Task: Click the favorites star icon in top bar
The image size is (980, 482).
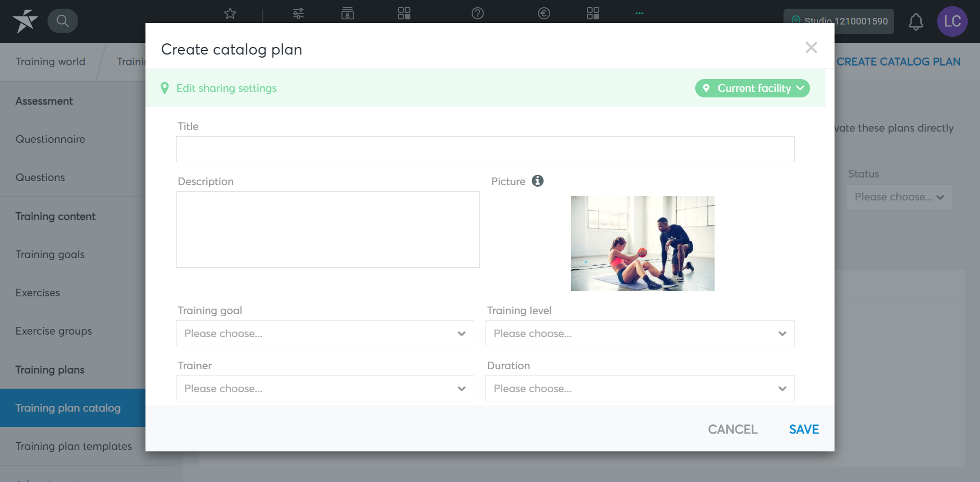Action: click(230, 13)
